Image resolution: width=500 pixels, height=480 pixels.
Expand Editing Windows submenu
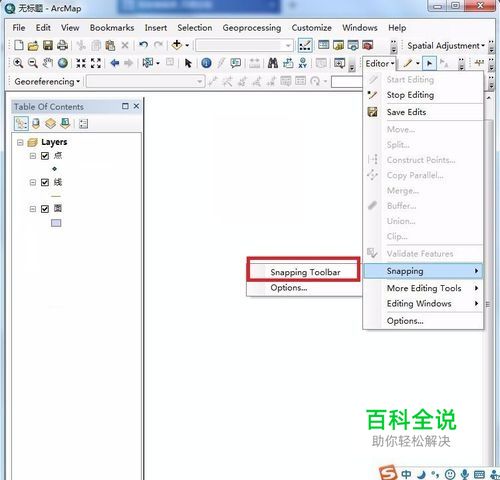click(x=423, y=304)
